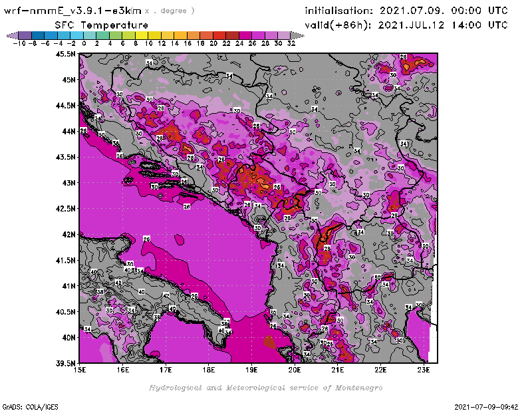Click the 43.5N latitude axis label
This screenshot has width=532, height=411.
tap(65, 157)
